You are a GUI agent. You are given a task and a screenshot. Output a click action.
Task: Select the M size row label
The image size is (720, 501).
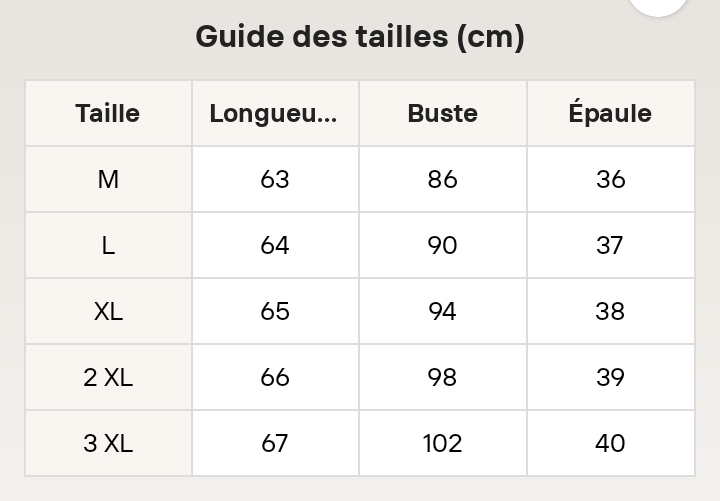point(108,179)
